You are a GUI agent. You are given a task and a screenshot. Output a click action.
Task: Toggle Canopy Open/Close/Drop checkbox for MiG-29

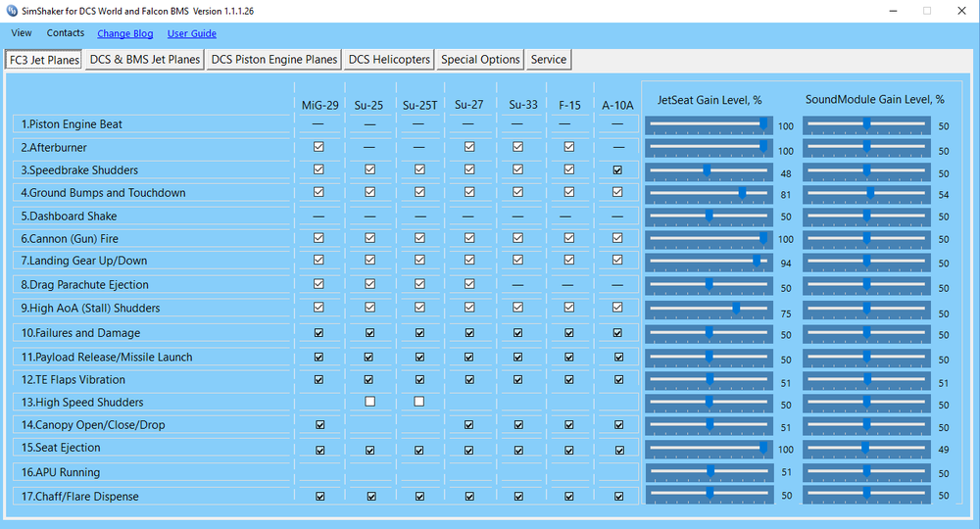coord(320,425)
